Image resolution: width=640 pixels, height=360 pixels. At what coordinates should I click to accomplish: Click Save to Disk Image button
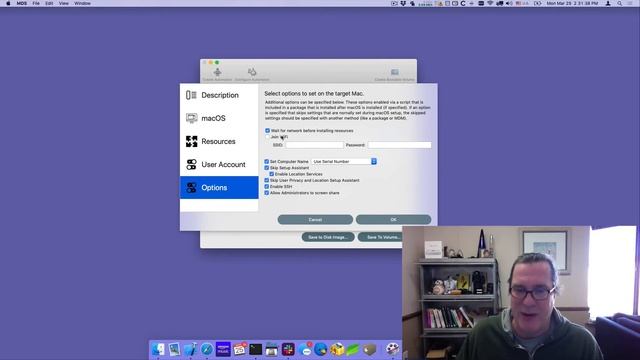[x=328, y=237]
